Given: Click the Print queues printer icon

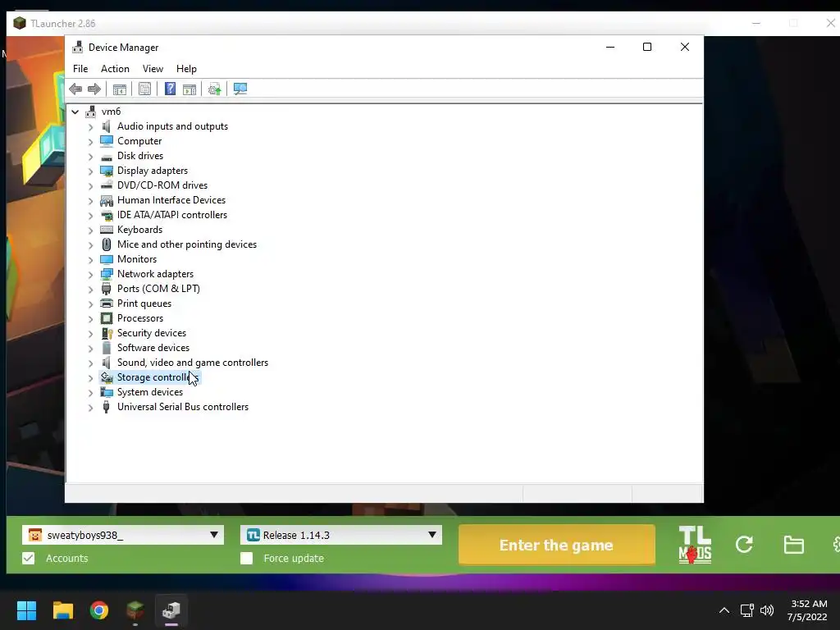Looking at the screenshot, I should [107, 304].
